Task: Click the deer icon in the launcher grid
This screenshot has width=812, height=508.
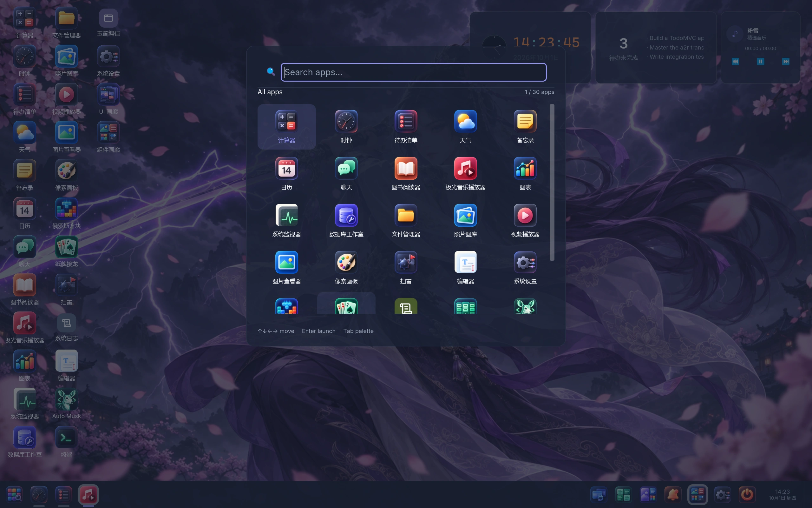Action: pyautogui.click(x=525, y=306)
